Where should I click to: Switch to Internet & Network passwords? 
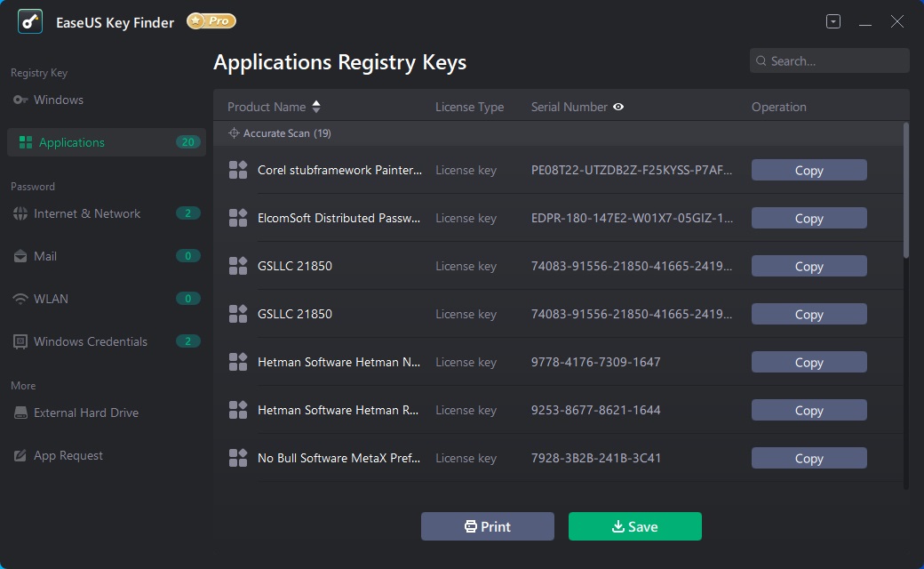pyautogui.click(x=87, y=213)
